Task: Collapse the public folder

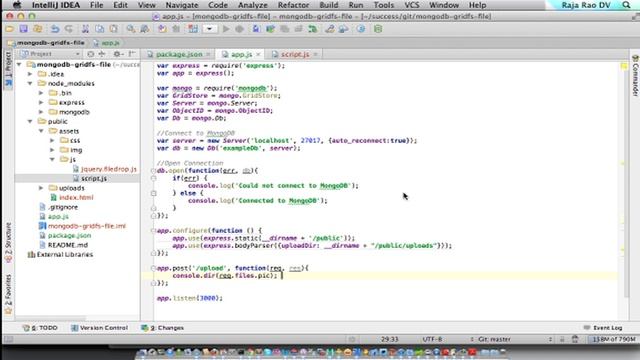Action: (30, 122)
